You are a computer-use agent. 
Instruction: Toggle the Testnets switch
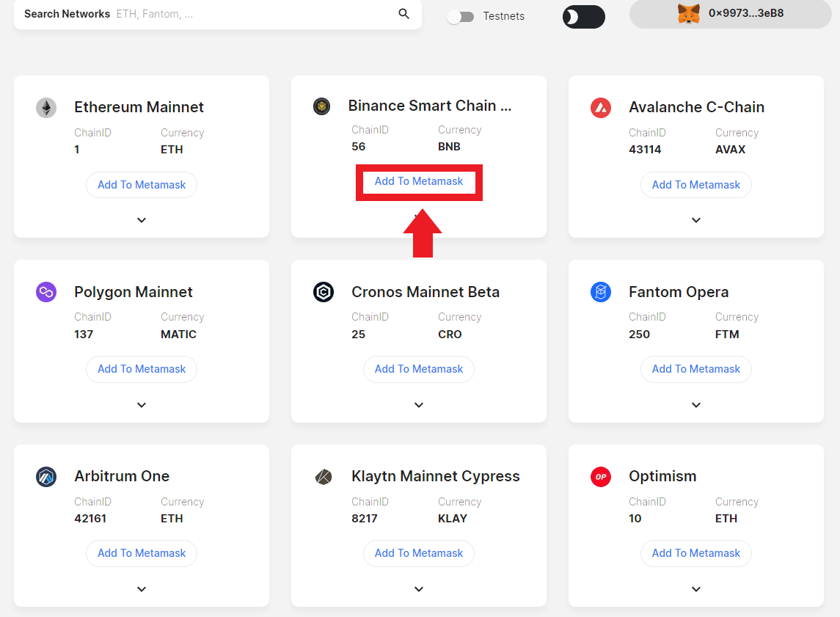(x=461, y=17)
